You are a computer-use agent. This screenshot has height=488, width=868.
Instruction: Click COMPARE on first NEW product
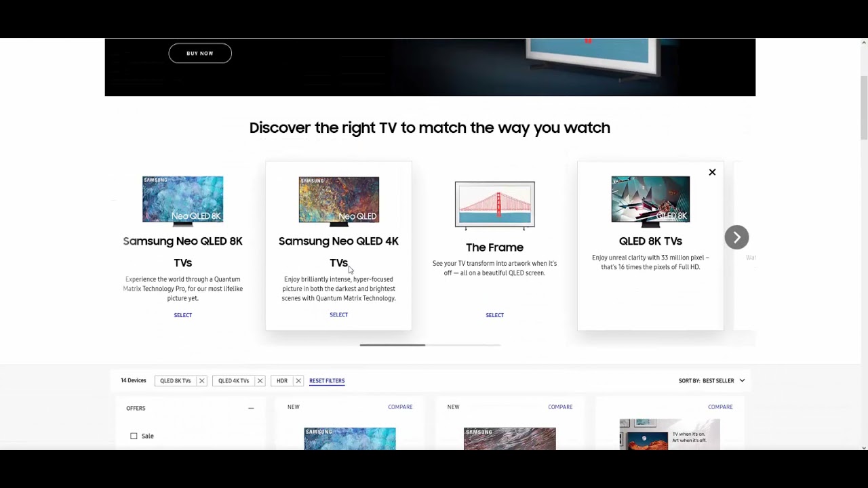400,407
